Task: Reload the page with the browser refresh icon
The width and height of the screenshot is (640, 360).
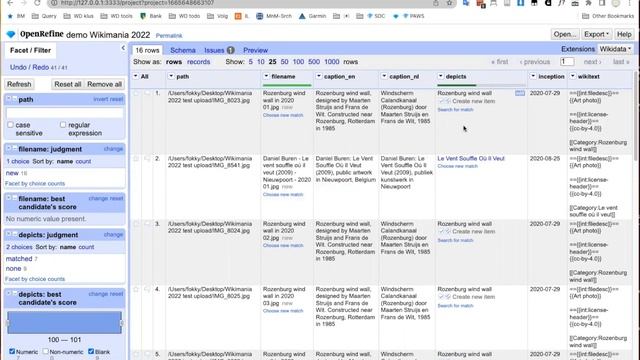Action: [37, 3]
